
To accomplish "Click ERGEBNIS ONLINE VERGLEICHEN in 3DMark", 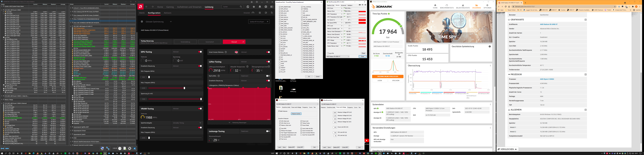I will [388, 77].
